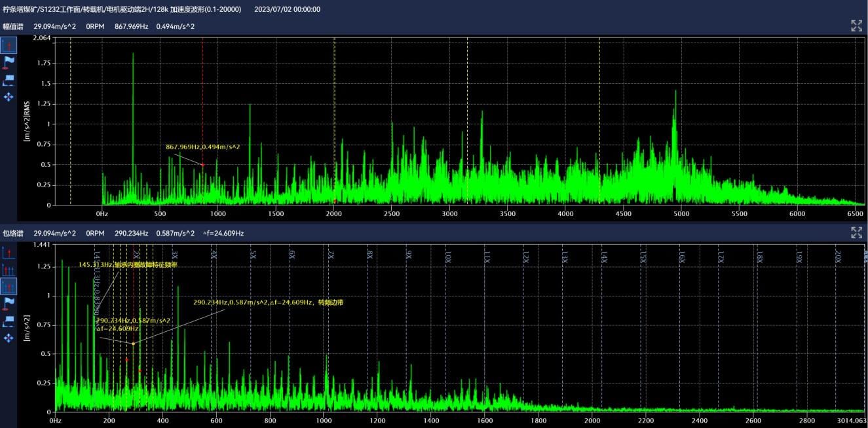Expand amplitude spectrum chart to fullscreen
Image resolution: width=868 pixels, height=428 pixels.
pyautogui.click(x=856, y=26)
